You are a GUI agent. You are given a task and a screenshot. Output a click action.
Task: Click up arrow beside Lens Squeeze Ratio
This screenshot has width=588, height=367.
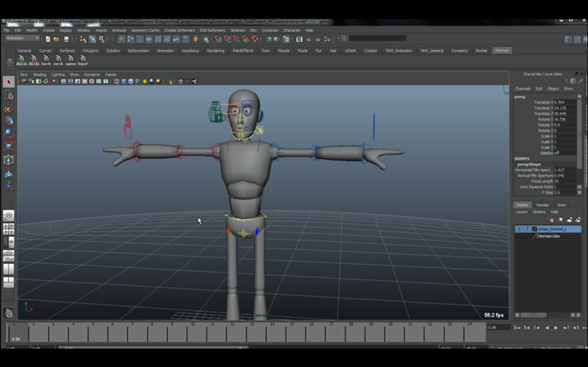(579, 187)
